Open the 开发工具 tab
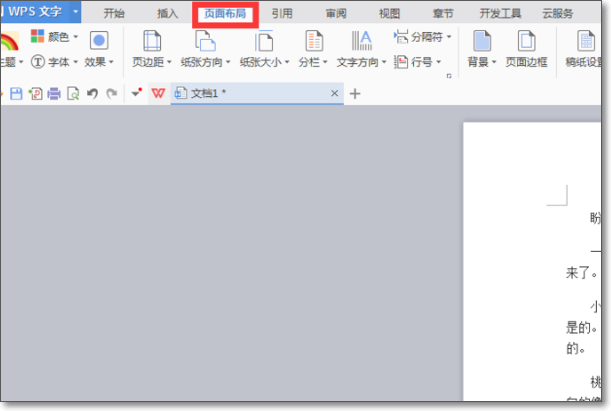This screenshot has width=611, height=411. point(500,14)
